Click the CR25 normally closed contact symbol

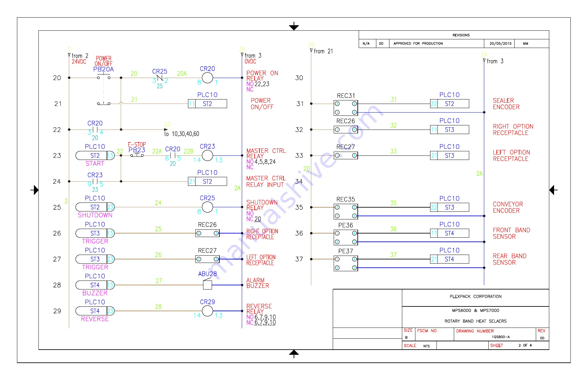click(159, 78)
